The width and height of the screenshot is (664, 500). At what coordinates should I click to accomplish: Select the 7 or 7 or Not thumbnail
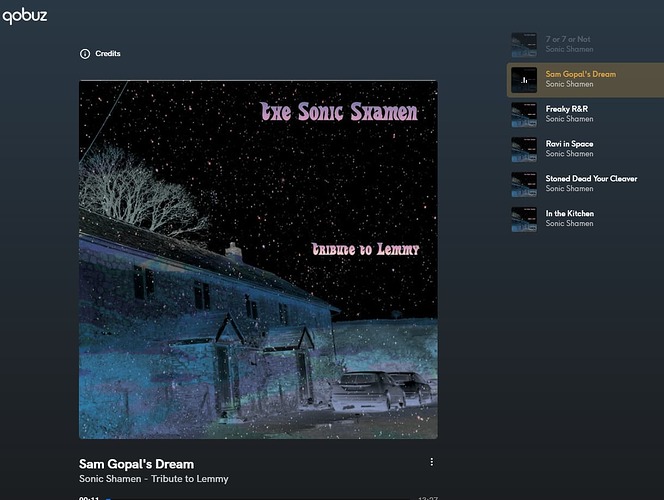(x=524, y=45)
